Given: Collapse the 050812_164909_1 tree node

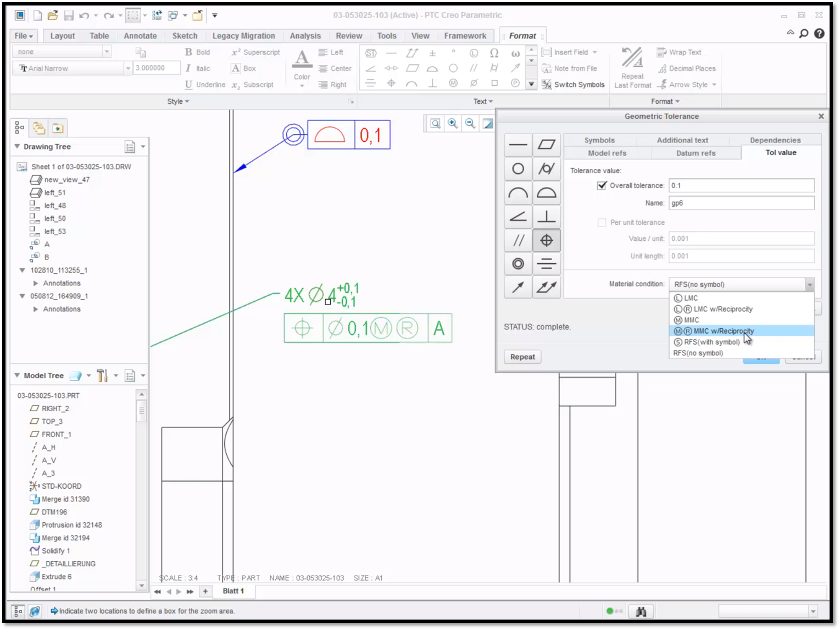Looking at the screenshot, I should point(22,296).
